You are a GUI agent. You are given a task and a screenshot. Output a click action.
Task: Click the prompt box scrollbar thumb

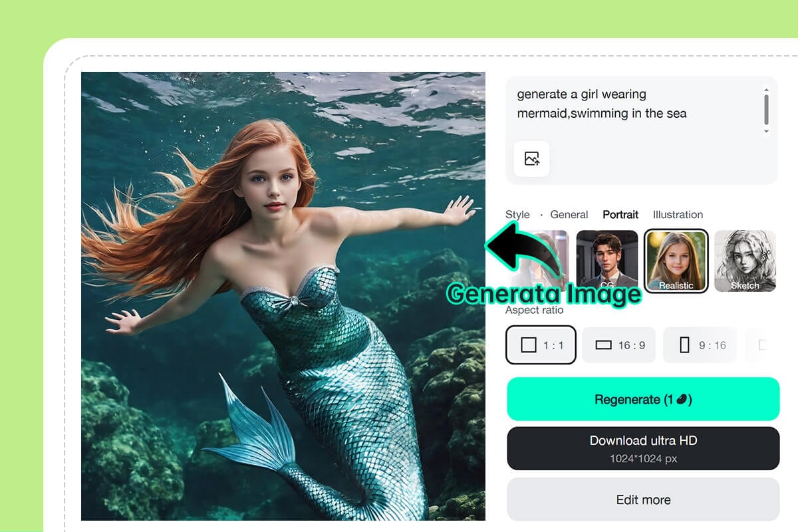pos(766,110)
